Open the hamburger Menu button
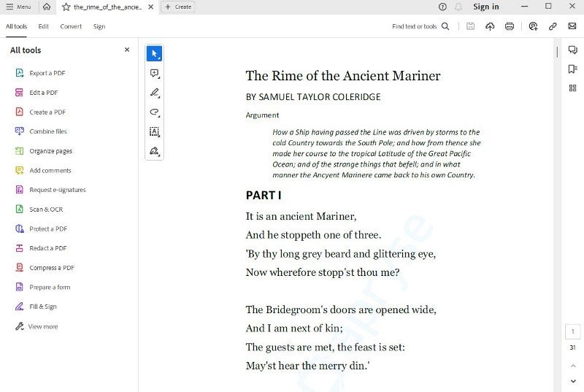Viewport: 584px width, 392px height. pyautogui.click(x=19, y=7)
